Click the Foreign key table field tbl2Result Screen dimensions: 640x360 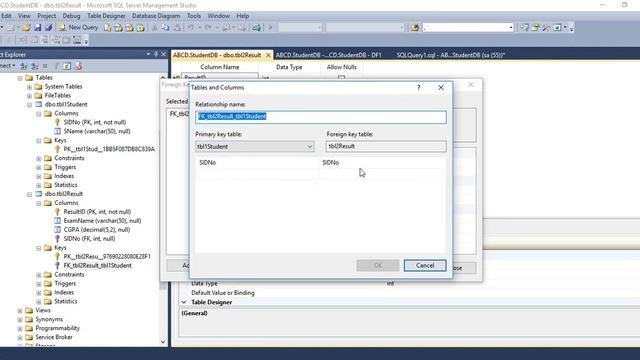(386, 147)
